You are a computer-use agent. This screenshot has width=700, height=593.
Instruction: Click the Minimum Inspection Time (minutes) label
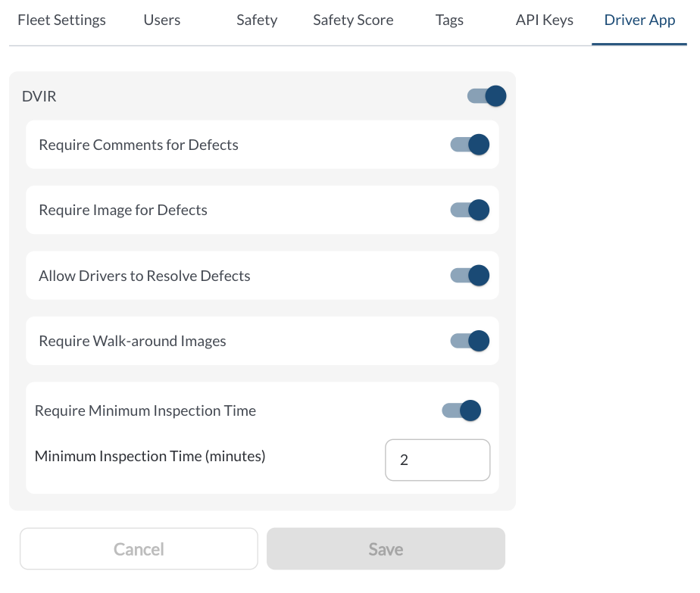(150, 456)
